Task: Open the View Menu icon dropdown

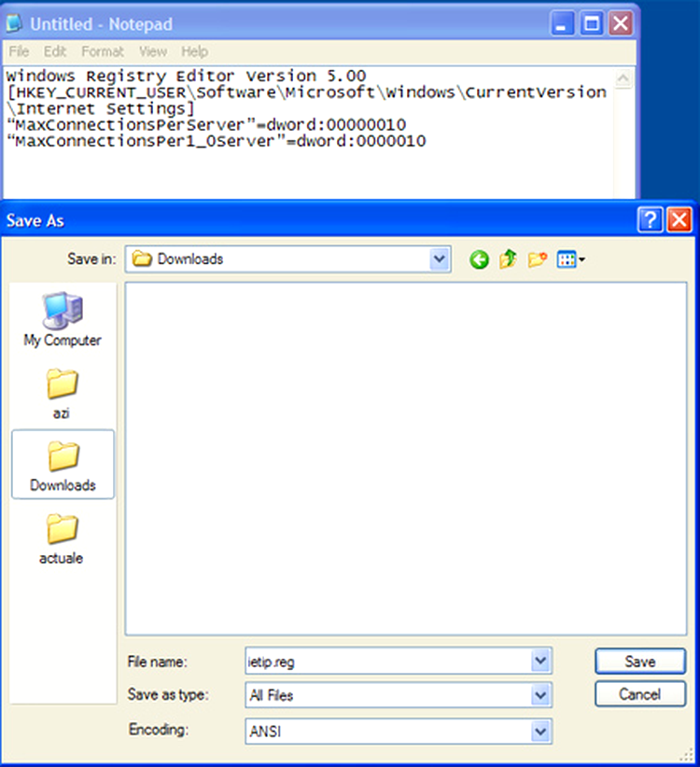Action: click(571, 259)
